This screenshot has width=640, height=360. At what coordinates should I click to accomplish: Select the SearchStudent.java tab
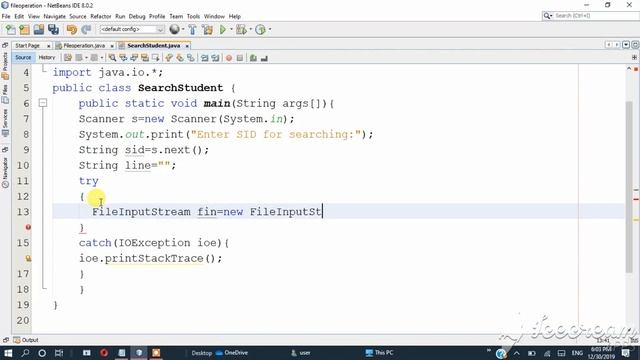(153, 46)
